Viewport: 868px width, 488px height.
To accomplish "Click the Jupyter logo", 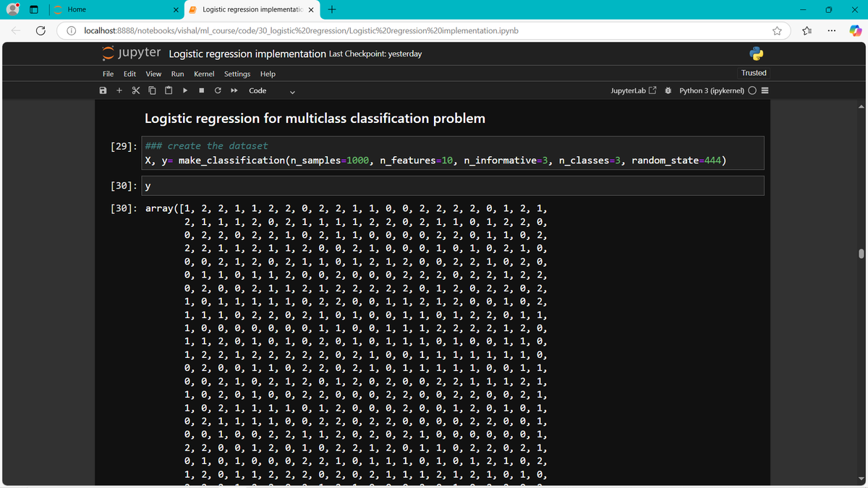I will [x=133, y=53].
